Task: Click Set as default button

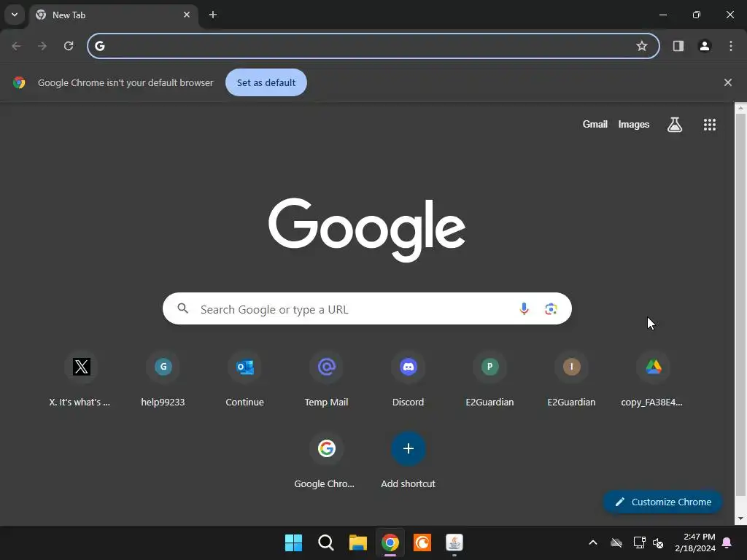Action: click(x=266, y=82)
